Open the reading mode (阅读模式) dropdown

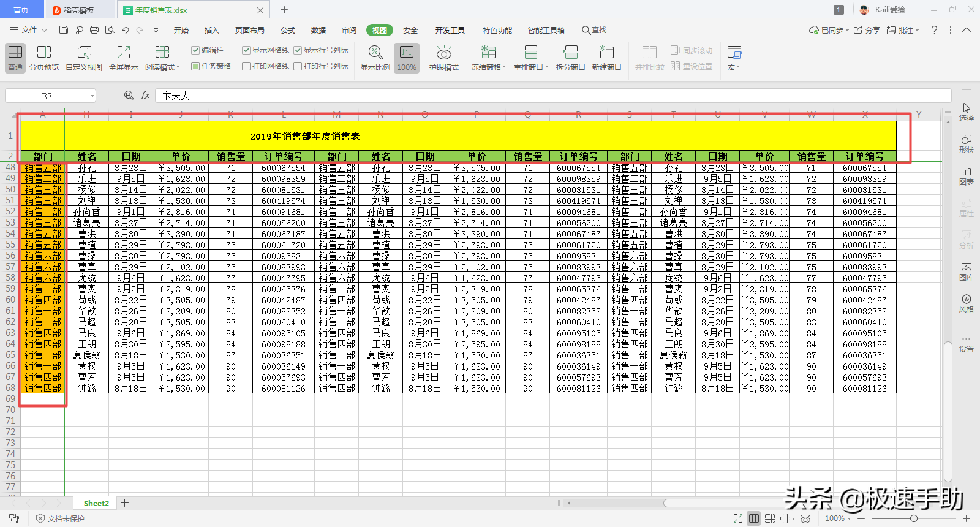(162, 58)
